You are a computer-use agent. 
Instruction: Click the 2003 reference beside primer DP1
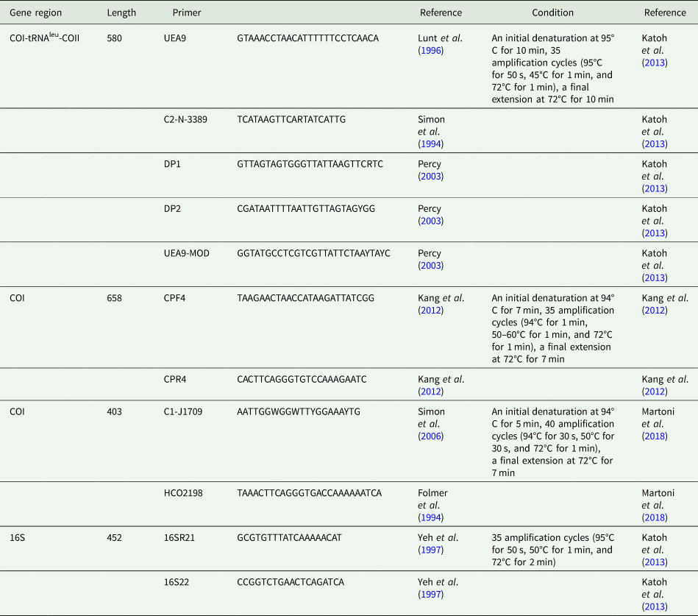coord(430,177)
